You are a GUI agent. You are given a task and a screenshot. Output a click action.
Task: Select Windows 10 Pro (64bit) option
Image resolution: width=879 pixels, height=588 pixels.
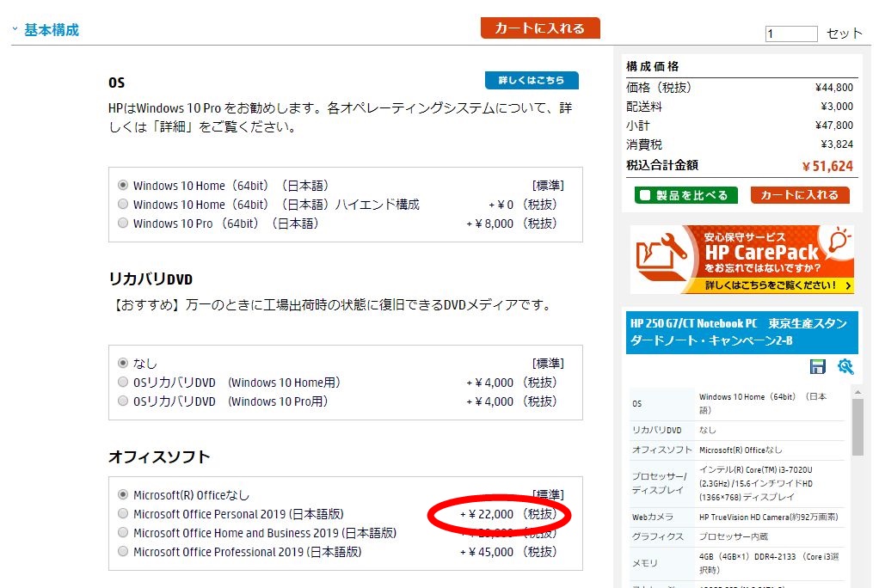tap(123, 224)
